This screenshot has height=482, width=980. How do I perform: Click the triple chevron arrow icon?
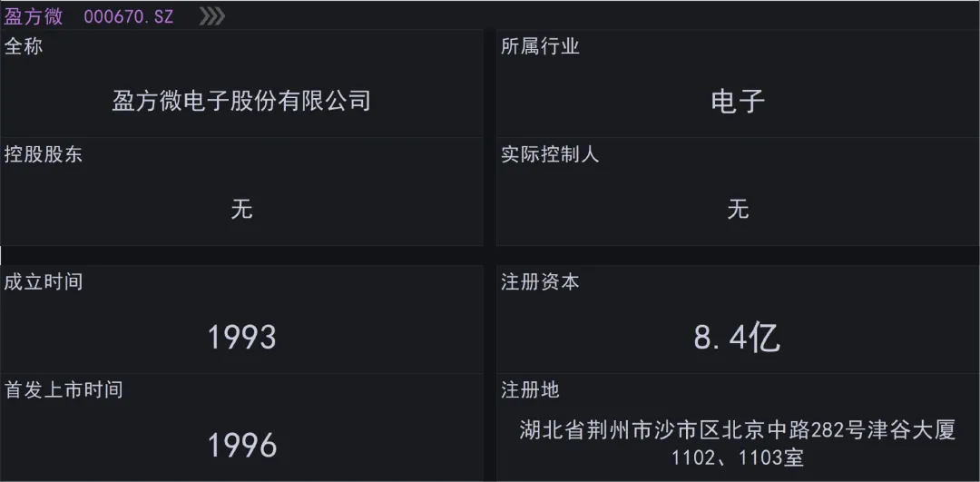point(211,17)
